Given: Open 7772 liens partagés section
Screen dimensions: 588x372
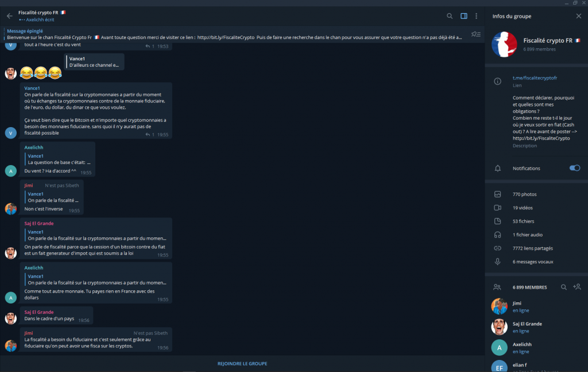Looking at the screenshot, I should [532, 248].
